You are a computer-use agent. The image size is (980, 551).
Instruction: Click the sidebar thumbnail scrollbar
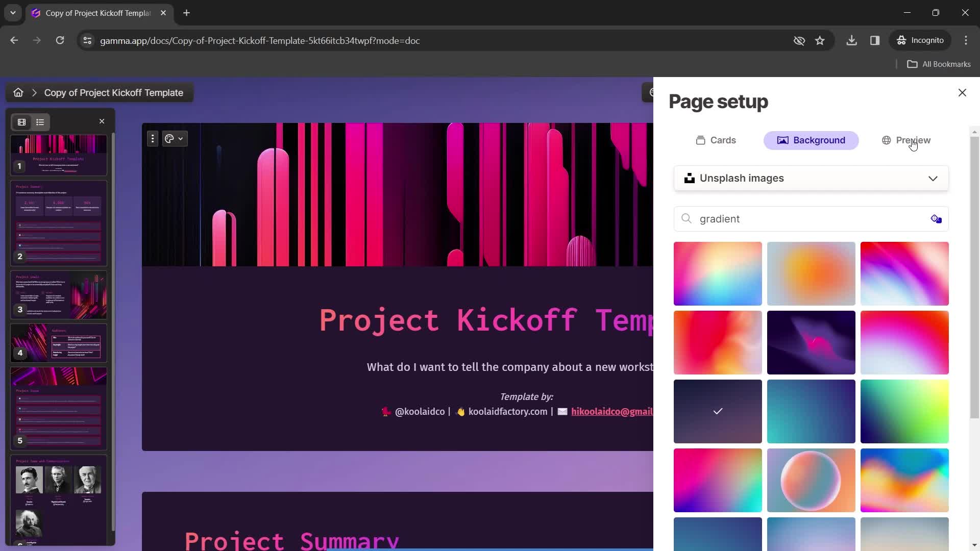[x=113, y=332]
